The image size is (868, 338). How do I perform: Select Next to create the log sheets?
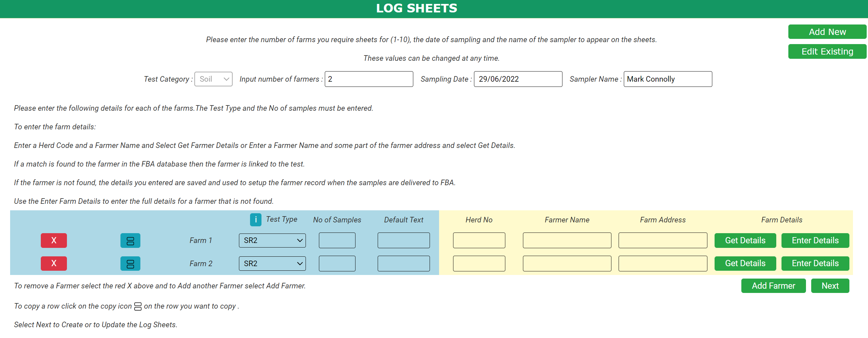point(830,285)
